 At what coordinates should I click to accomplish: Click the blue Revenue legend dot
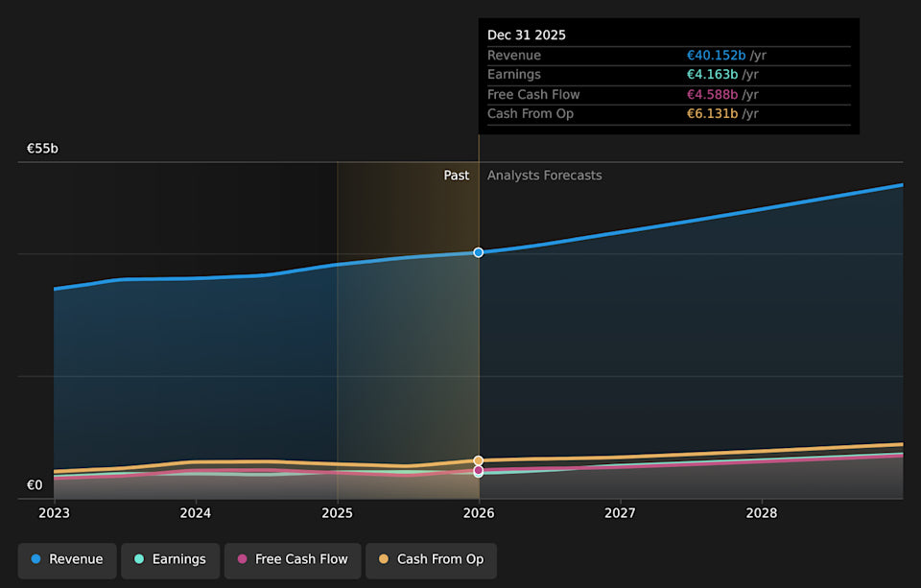(x=35, y=559)
